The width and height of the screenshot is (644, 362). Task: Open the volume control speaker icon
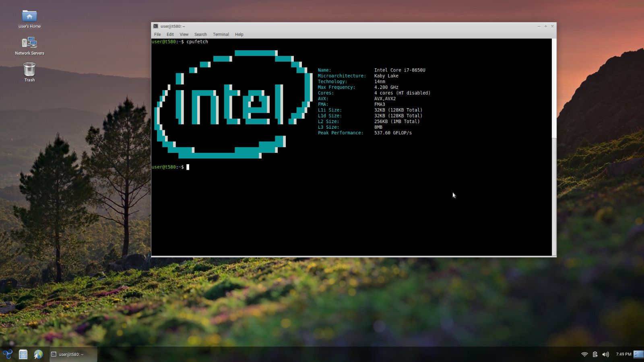pyautogui.click(x=605, y=354)
